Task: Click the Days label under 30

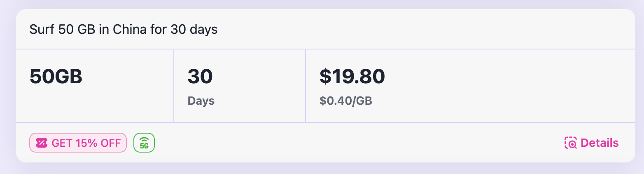Action: click(201, 101)
